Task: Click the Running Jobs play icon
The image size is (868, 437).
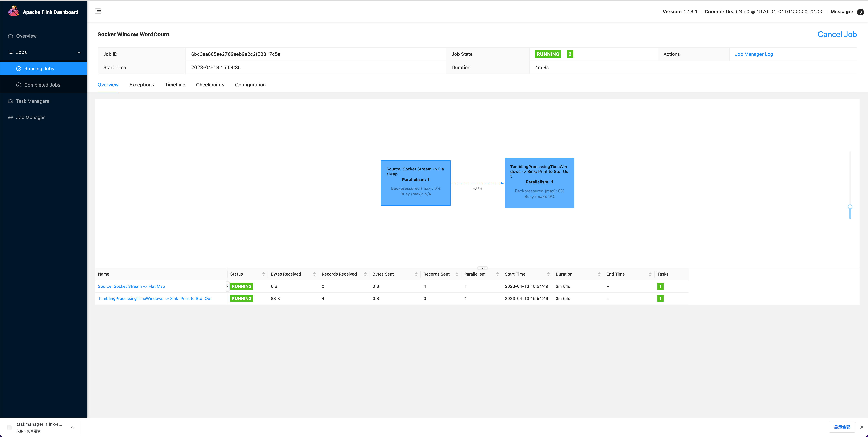Action: pos(18,68)
